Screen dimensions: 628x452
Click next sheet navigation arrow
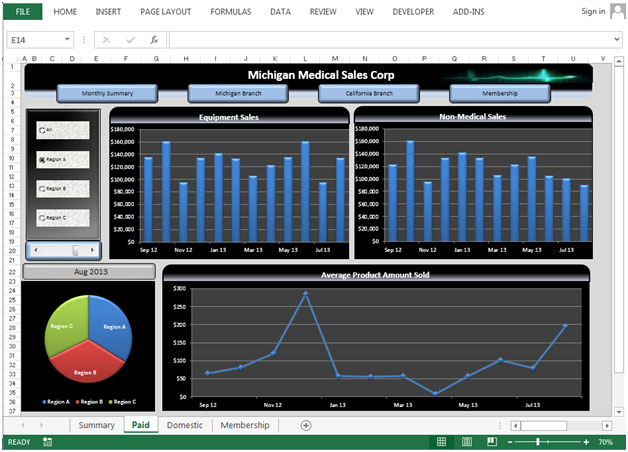pos(41,425)
